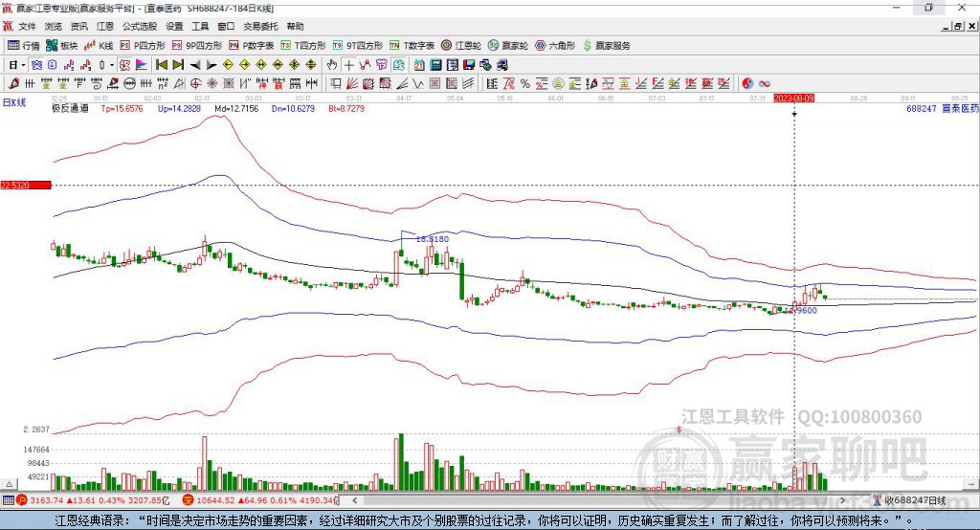Open the 资讯 menu
The height and width of the screenshot is (530, 980).
pos(78,26)
